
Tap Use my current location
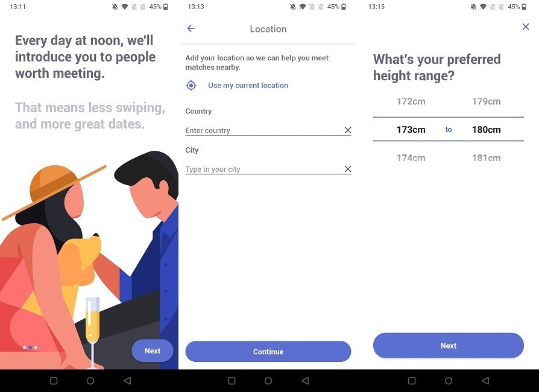(248, 85)
